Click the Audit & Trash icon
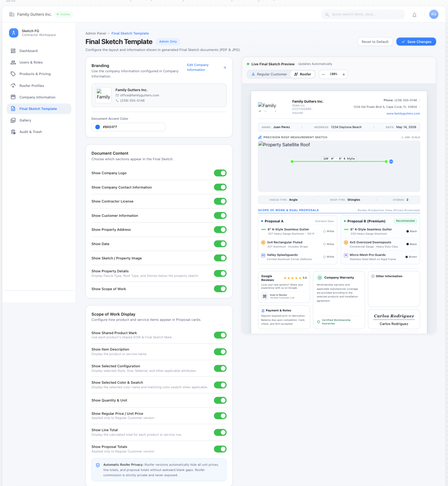Screen dimensions: 448x486 coord(13,132)
